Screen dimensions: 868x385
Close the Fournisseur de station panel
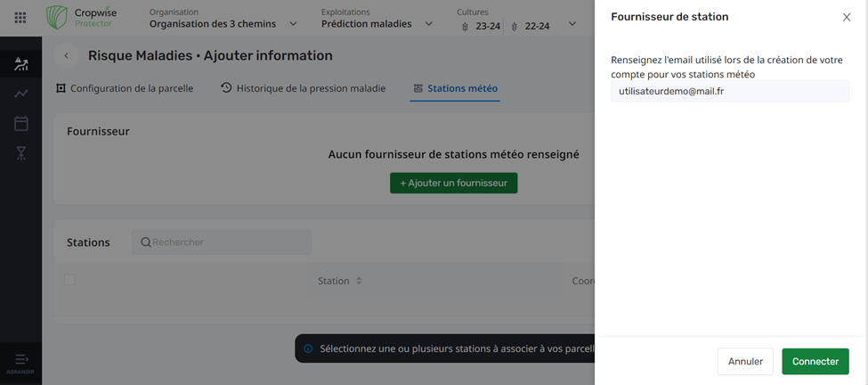point(846,17)
